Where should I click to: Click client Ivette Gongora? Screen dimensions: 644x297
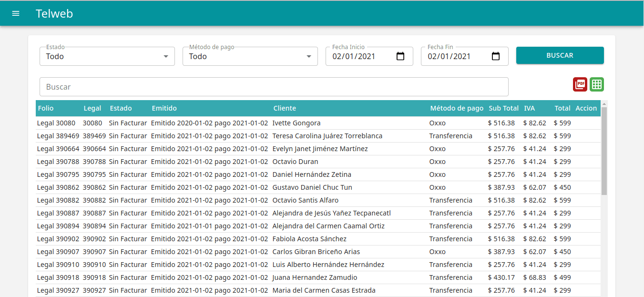(296, 123)
